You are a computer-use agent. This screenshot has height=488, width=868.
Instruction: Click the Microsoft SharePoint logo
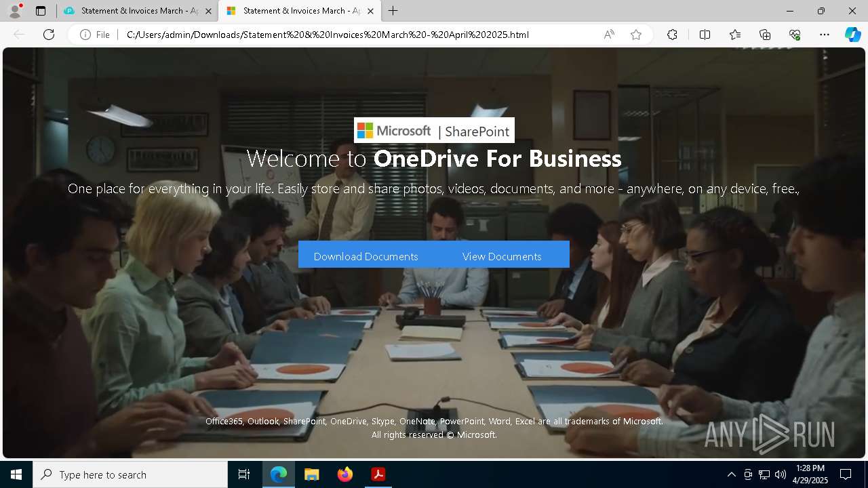pyautogui.click(x=434, y=130)
